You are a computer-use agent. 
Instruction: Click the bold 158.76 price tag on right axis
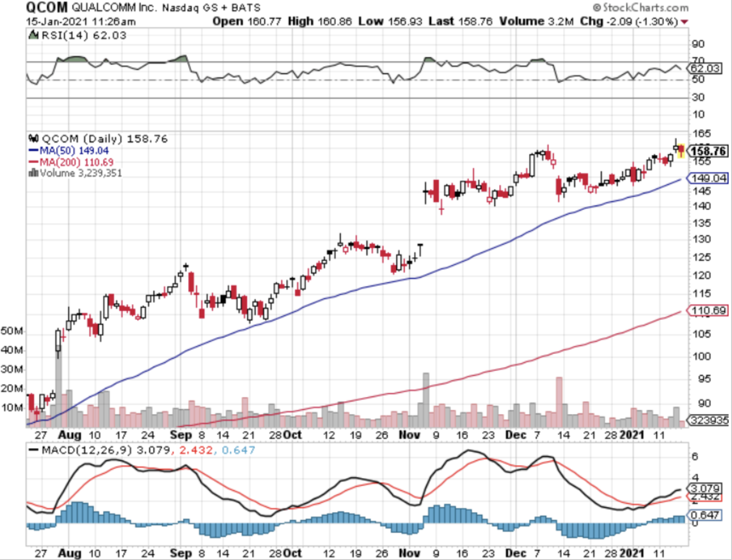[708, 151]
